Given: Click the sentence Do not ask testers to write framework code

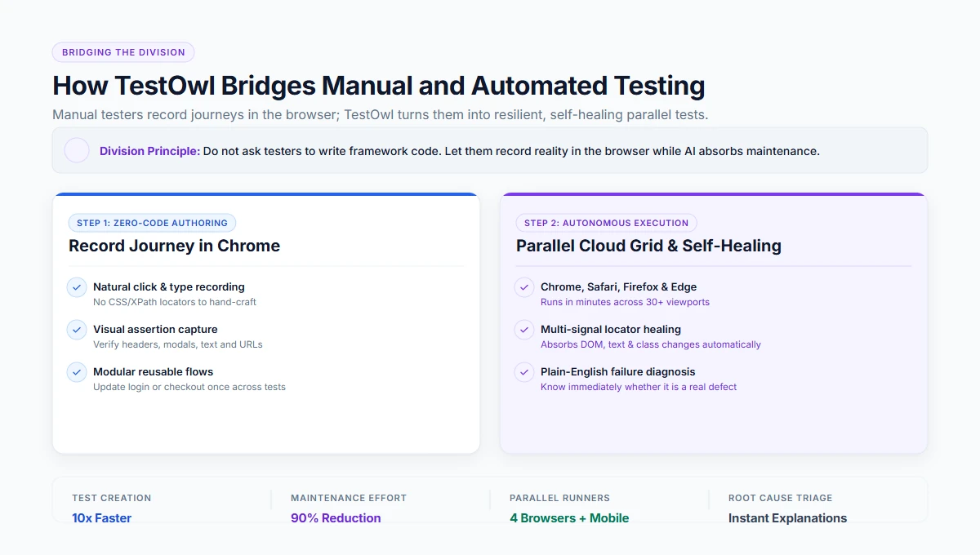Looking at the screenshot, I should click(x=322, y=151).
